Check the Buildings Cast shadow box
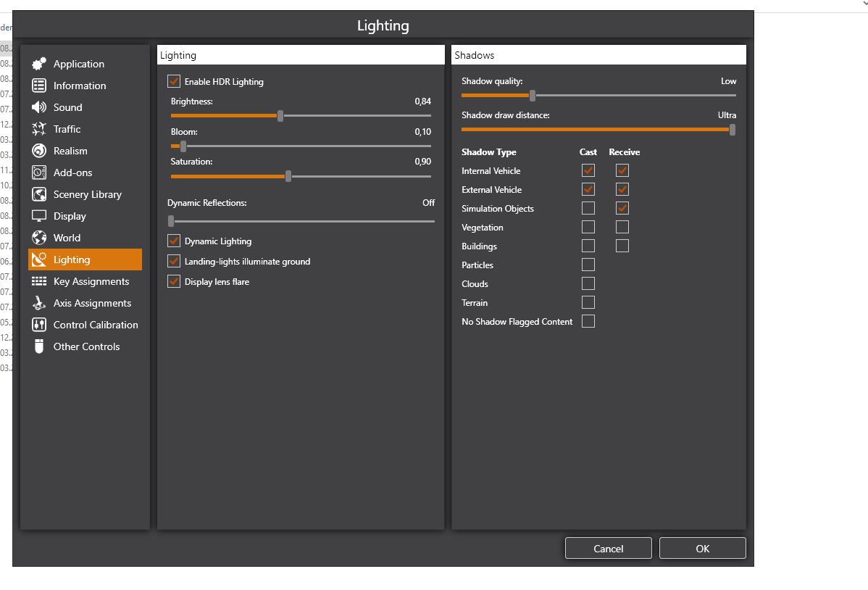 (x=588, y=246)
